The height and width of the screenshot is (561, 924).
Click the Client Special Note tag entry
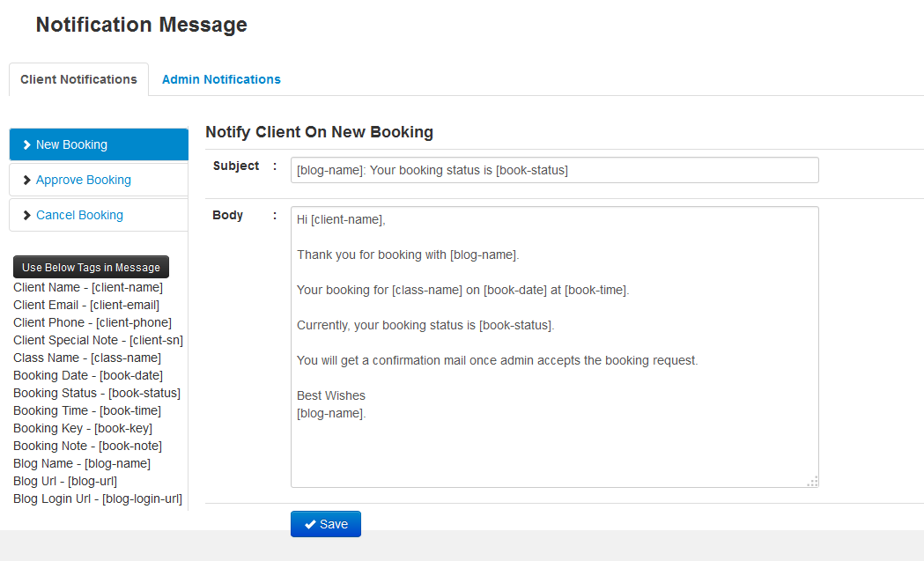click(x=99, y=341)
